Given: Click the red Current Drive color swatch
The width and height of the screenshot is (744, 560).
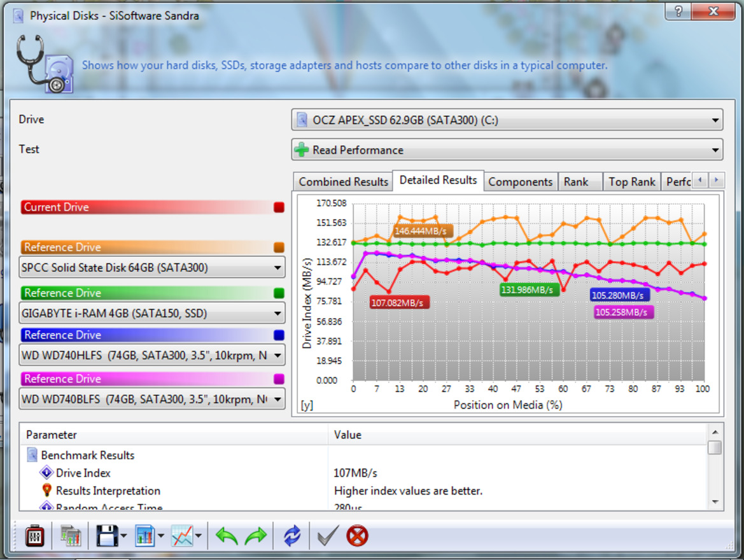Looking at the screenshot, I should [279, 207].
